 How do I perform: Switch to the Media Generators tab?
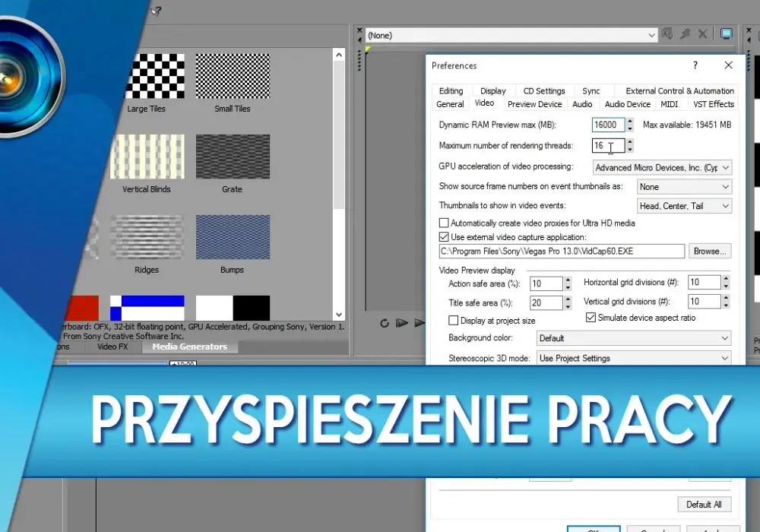pos(189,347)
